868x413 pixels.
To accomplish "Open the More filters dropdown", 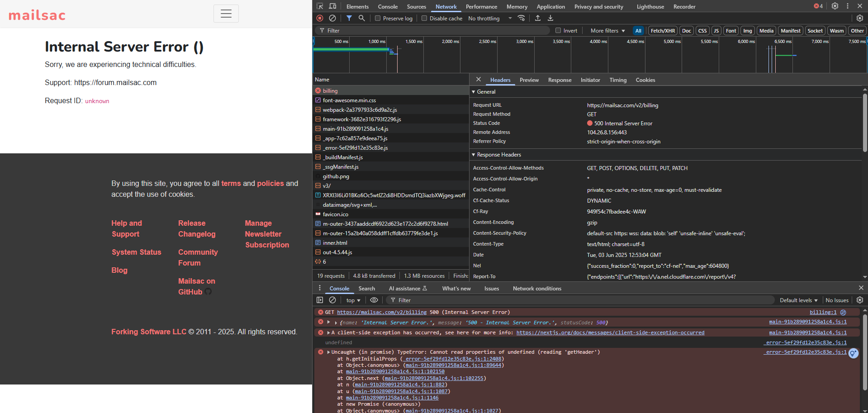I will point(607,31).
